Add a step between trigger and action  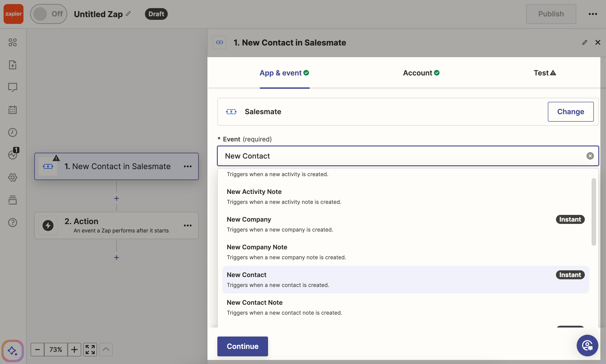coord(116,198)
